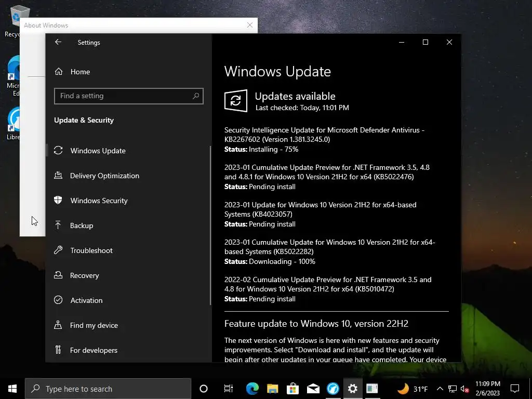The height and width of the screenshot is (399, 532).
Task: Click the magnifier icon in Find a setting
Action: coord(196,96)
